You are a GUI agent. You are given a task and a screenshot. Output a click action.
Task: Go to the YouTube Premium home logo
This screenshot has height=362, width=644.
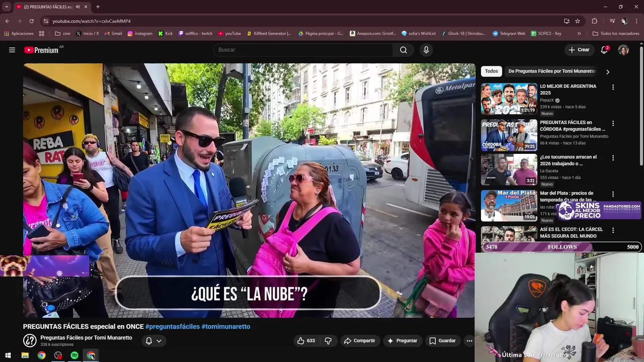click(41, 50)
